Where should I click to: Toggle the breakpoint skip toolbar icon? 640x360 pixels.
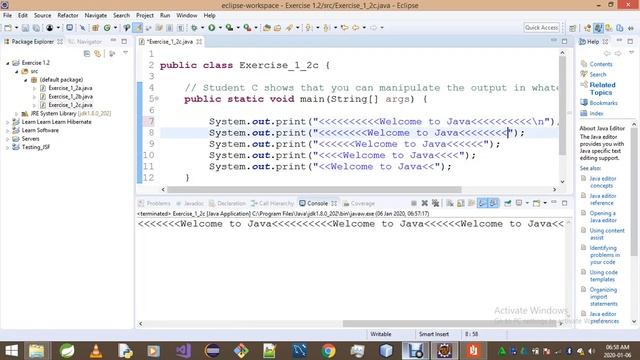pos(82,28)
